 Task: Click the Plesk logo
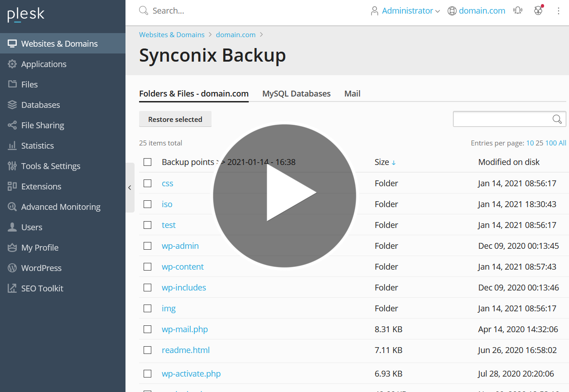click(x=26, y=15)
